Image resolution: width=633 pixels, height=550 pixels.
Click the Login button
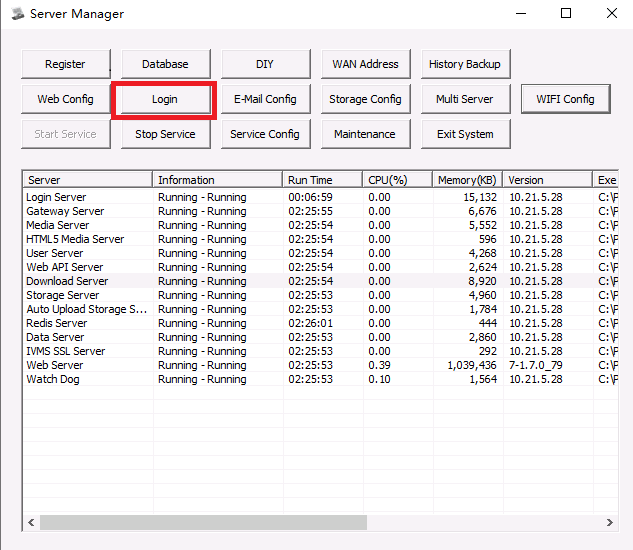coord(166,99)
